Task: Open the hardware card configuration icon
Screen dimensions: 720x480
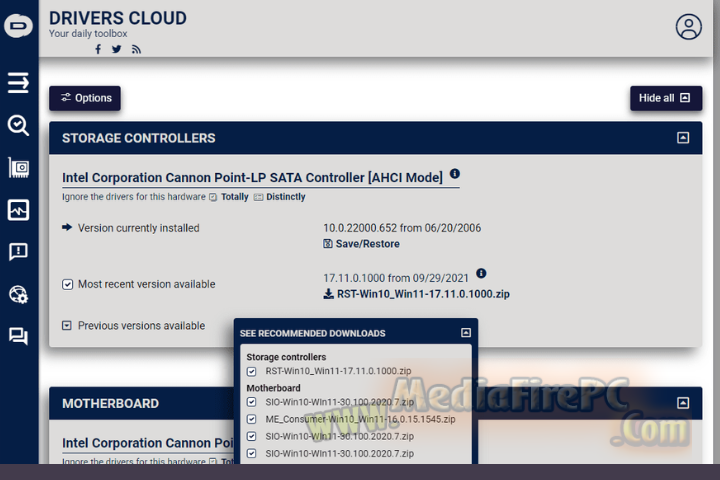Action: 18,168
